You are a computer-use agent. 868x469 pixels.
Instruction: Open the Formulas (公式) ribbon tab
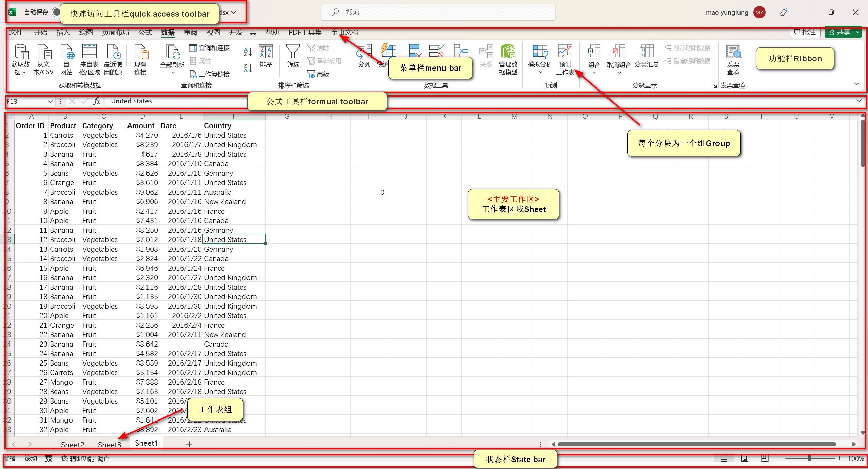145,32
